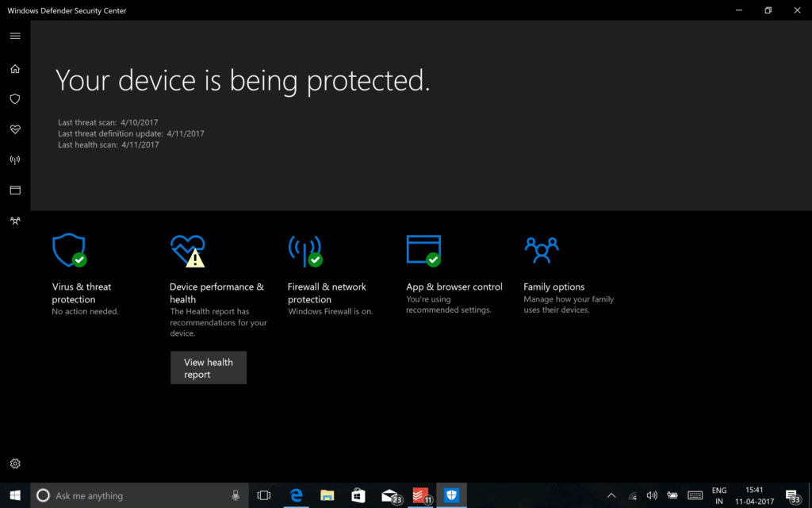Image resolution: width=812 pixels, height=508 pixels.
Task: Open the Family options title
Action: (x=553, y=287)
